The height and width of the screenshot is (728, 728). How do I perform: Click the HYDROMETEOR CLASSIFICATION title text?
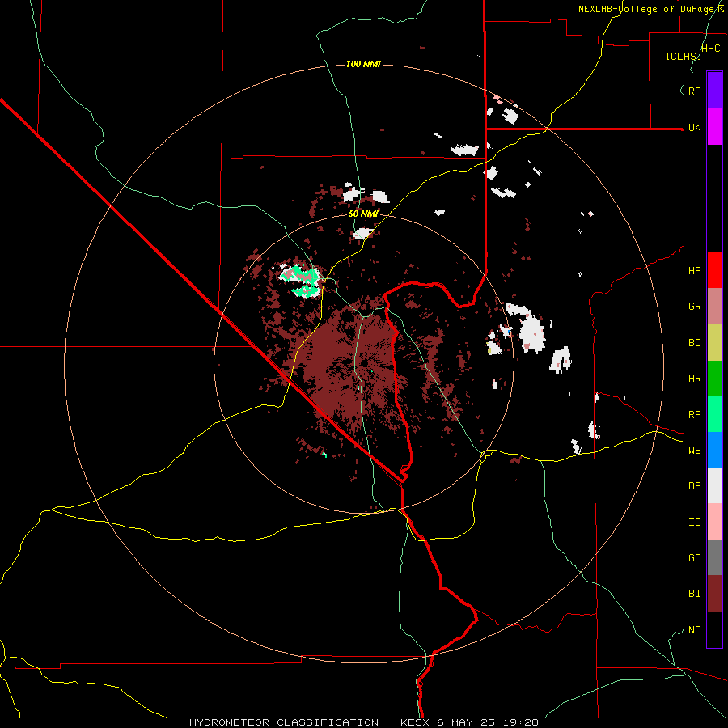point(283,722)
